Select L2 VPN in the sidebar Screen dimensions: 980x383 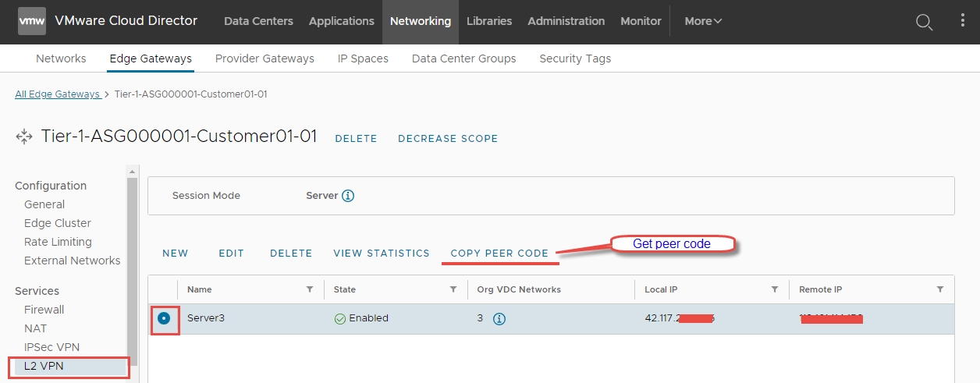click(x=44, y=366)
